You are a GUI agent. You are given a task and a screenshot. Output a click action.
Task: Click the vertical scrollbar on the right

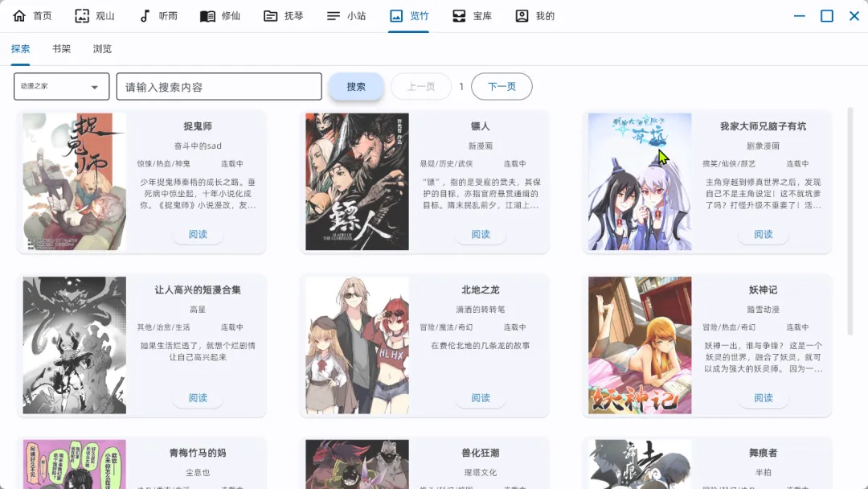850,221
